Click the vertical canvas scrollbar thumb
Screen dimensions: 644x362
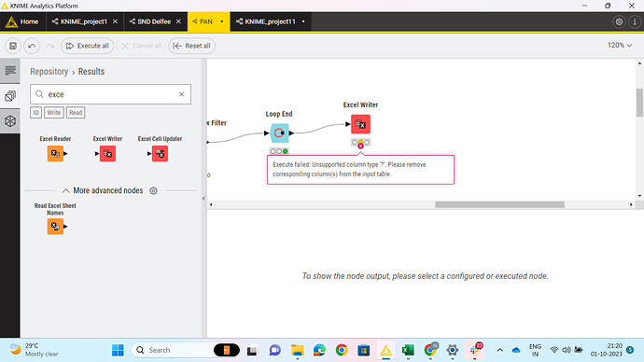[x=639, y=103]
